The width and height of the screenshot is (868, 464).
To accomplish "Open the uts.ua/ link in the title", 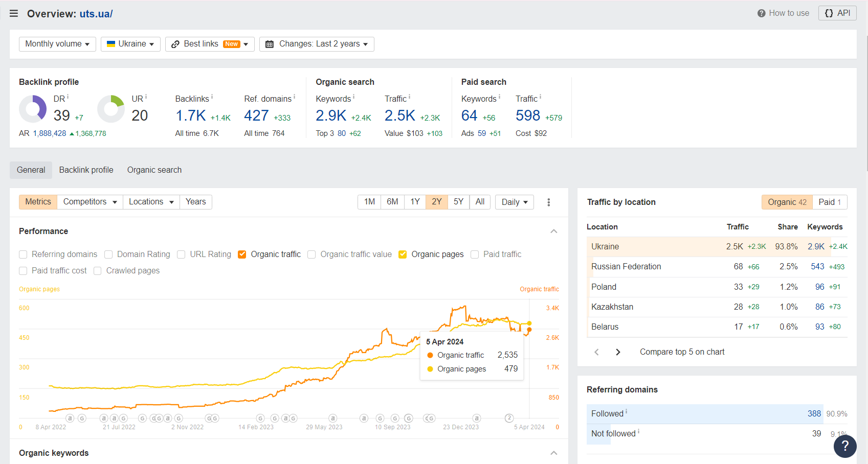I will [x=96, y=14].
